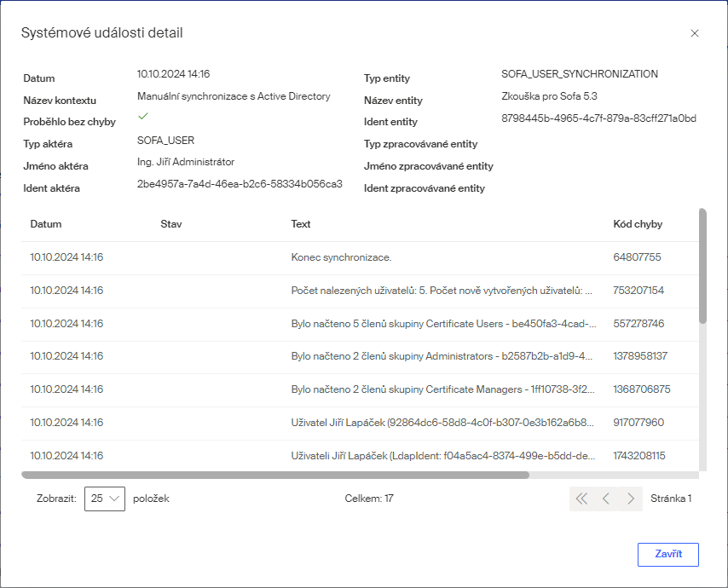Click the 'Jméno zpracovávané entity' label
728x588 pixels.
coord(429,166)
